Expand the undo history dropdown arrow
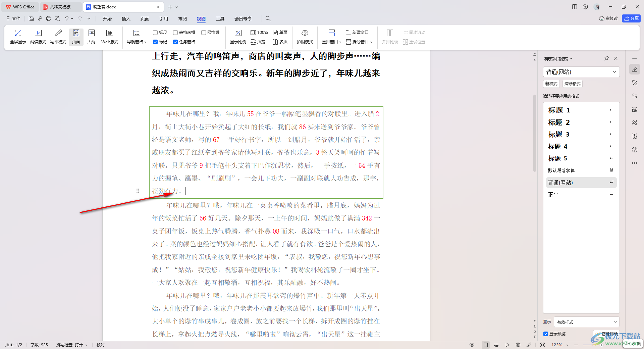The image size is (644, 349). [x=72, y=18]
